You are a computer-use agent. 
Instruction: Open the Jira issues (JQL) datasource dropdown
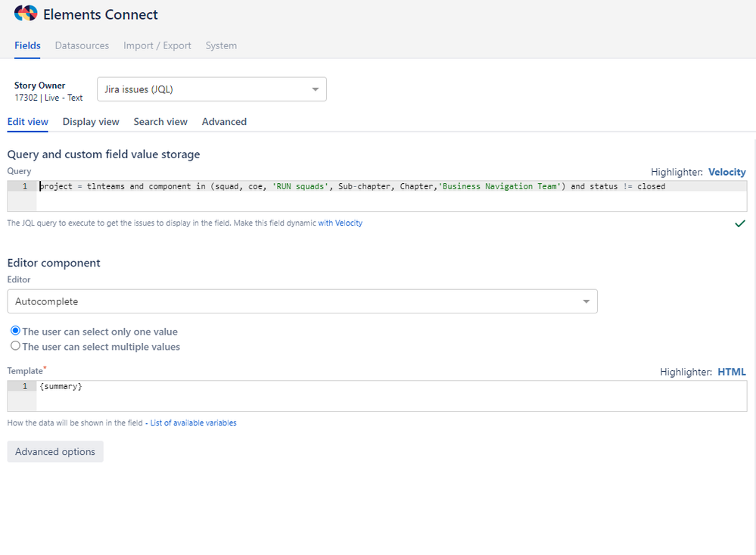click(x=212, y=89)
